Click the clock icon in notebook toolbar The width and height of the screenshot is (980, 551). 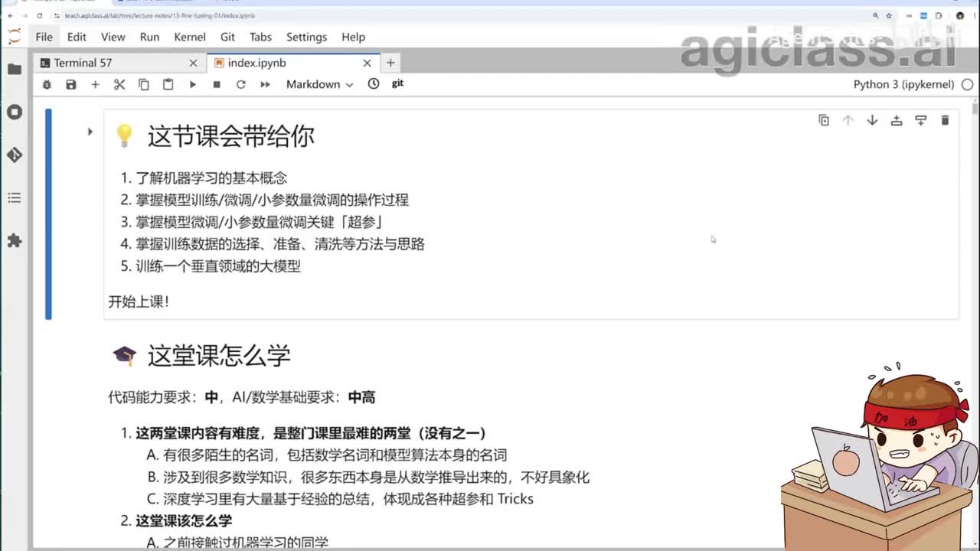pyautogui.click(x=374, y=84)
